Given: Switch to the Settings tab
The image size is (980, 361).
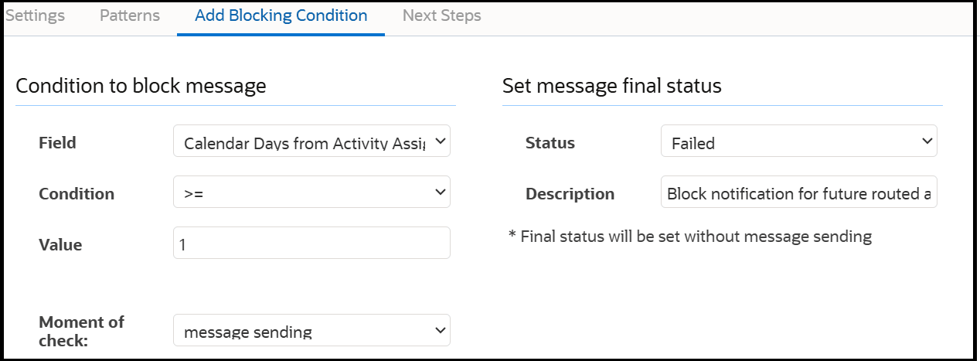Looking at the screenshot, I should click(x=35, y=16).
